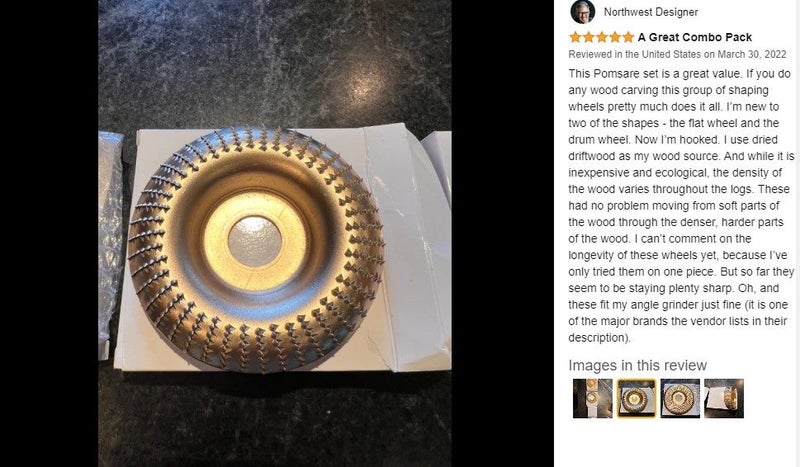Click the second gold rating star
The width and height of the screenshot is (800, 467).
tap(589, 37)
